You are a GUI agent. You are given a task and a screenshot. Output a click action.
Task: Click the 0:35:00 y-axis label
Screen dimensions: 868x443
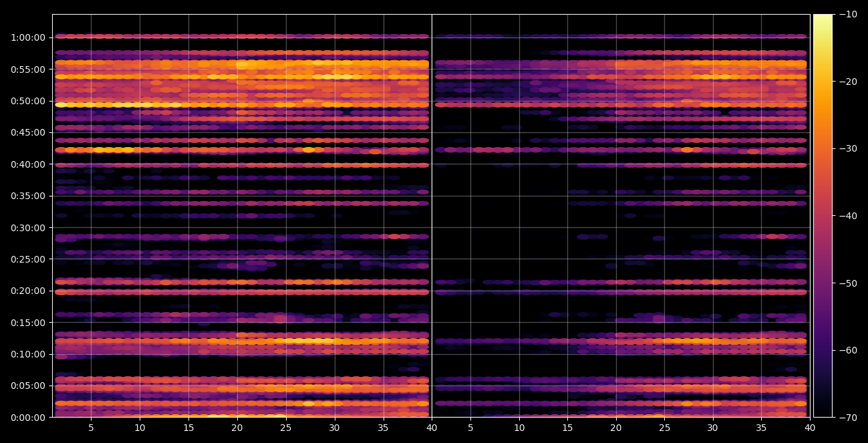coord(27,196)
